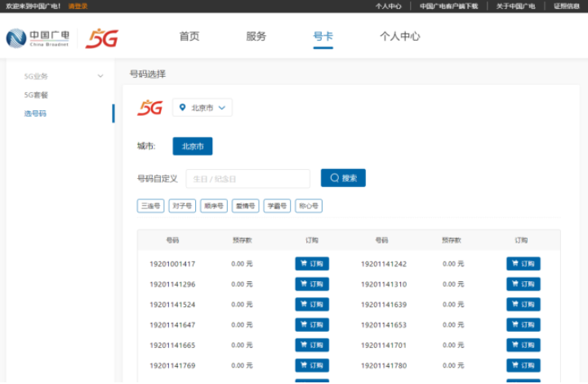This screenshot has height=384, width=588.
Task: Click the 搜索 search button
Action: [343, 178]
